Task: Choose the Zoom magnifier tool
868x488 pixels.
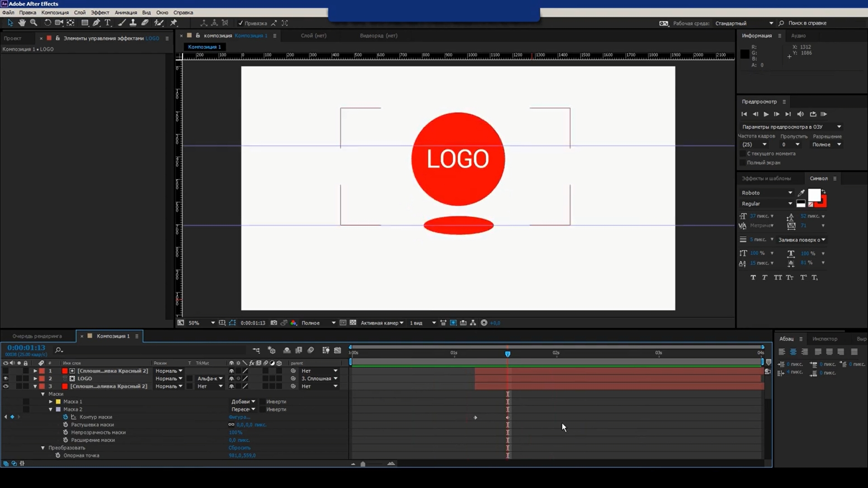Action: click(33, 23)
